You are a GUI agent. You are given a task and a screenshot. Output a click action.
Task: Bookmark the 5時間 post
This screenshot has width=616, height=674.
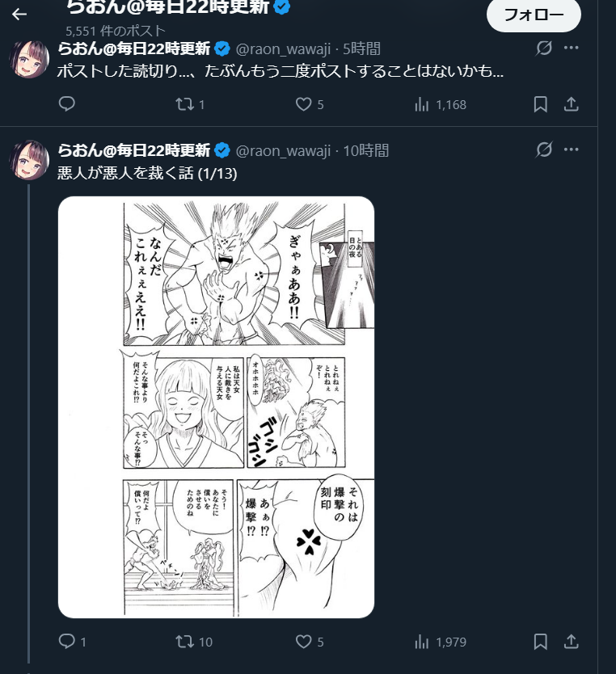(540, 104)
